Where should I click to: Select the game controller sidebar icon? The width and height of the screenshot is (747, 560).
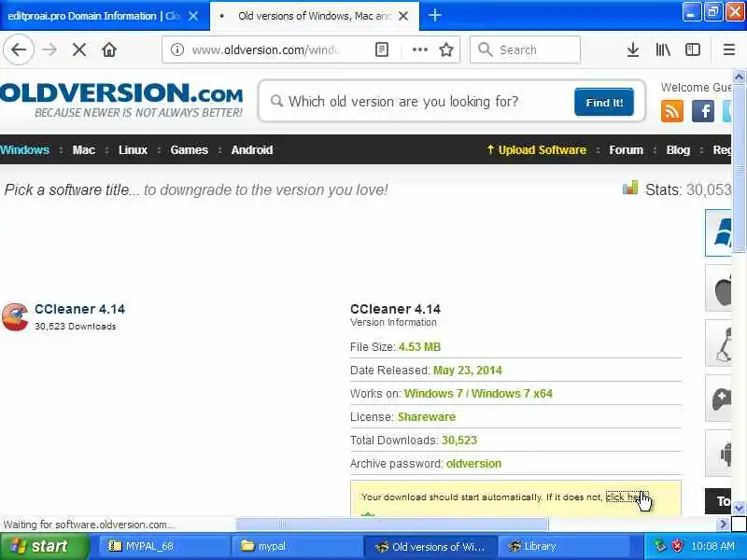718,399
